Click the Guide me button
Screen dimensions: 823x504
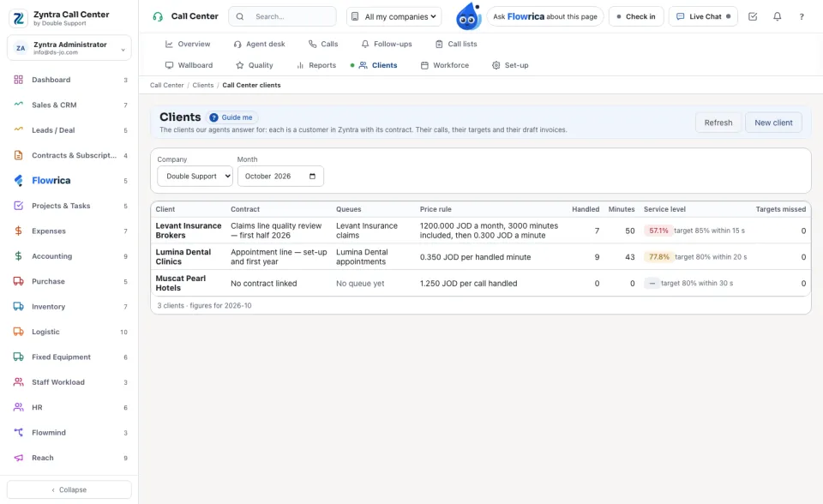click(231, 117)
